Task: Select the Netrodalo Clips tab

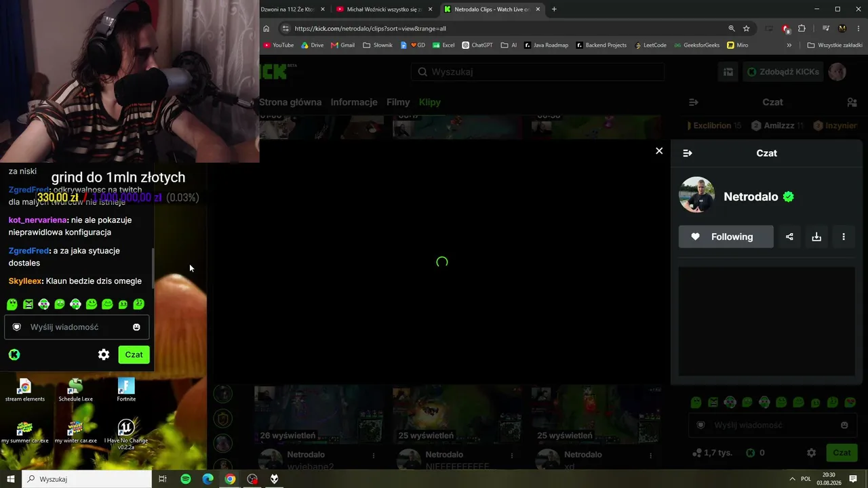Action: pos(492,9)
